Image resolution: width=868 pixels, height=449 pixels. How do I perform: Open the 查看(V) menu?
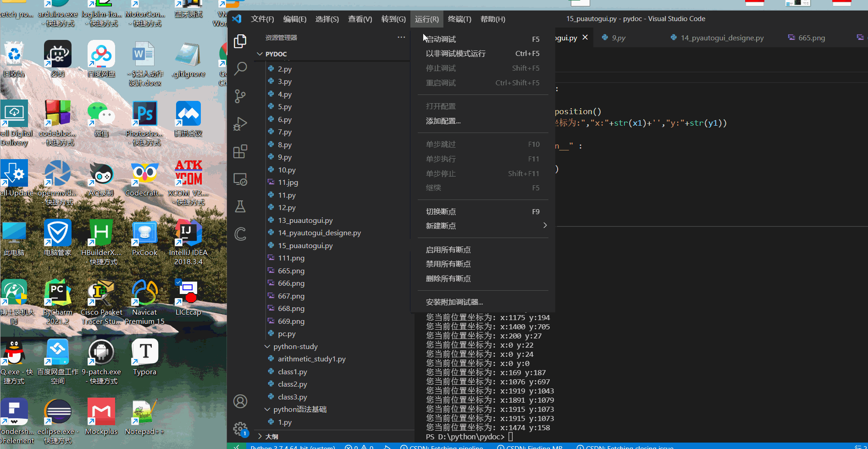(360, 19)
